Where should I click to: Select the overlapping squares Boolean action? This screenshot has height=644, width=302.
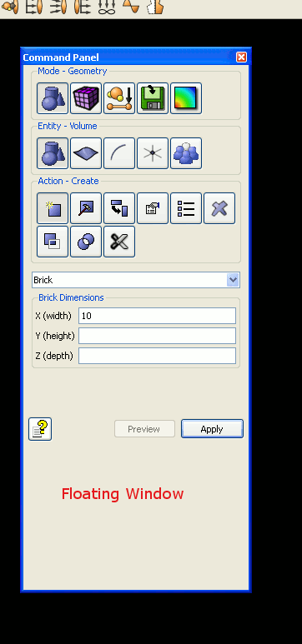click(x=53, y=242)
